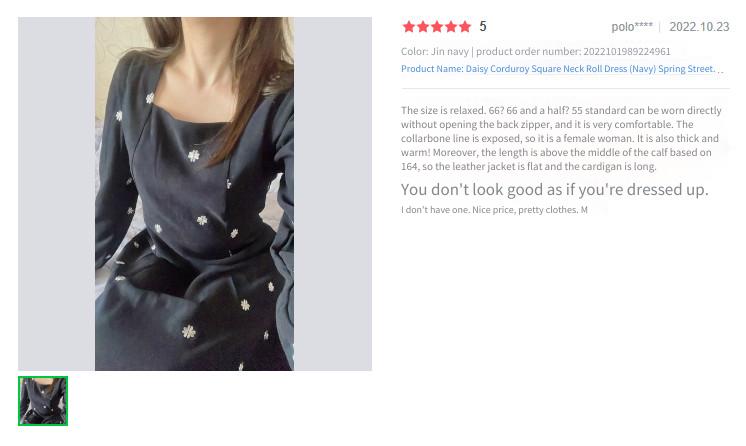This screenshot has width=746, height=446.
Task: Click the review paragraph starting "The size is relaxed"
Action: tap(561, 139)
